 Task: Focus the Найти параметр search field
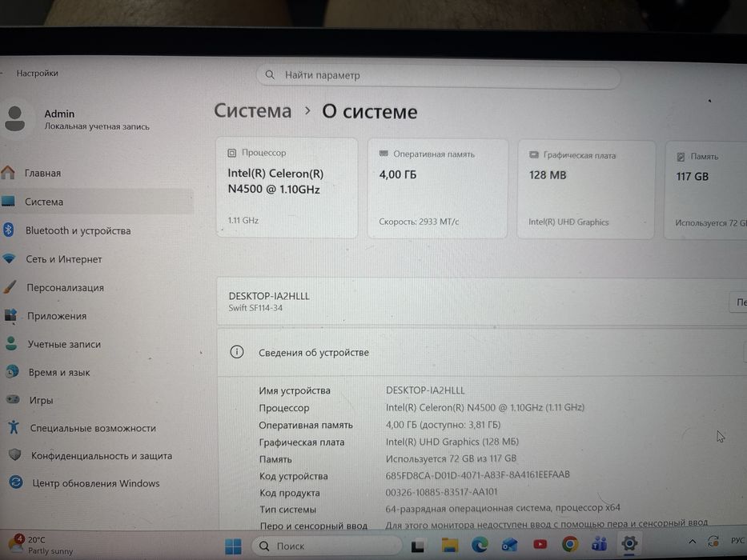coord(438,76)
